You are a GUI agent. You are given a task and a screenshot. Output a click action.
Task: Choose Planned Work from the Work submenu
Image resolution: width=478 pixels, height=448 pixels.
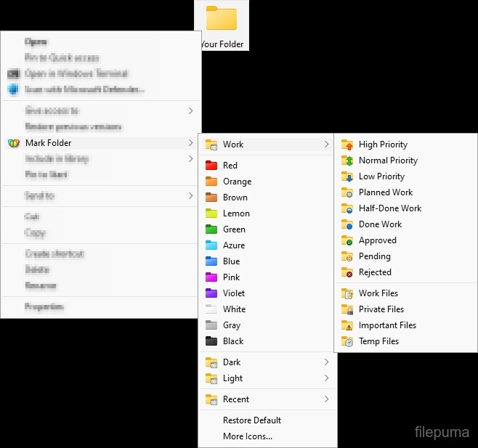tap(385, 192)
